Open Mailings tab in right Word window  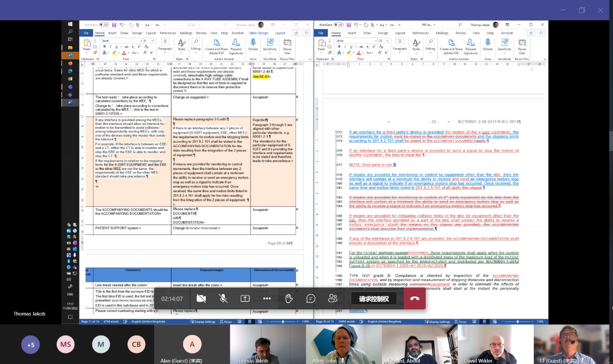[x=442, y=33]
